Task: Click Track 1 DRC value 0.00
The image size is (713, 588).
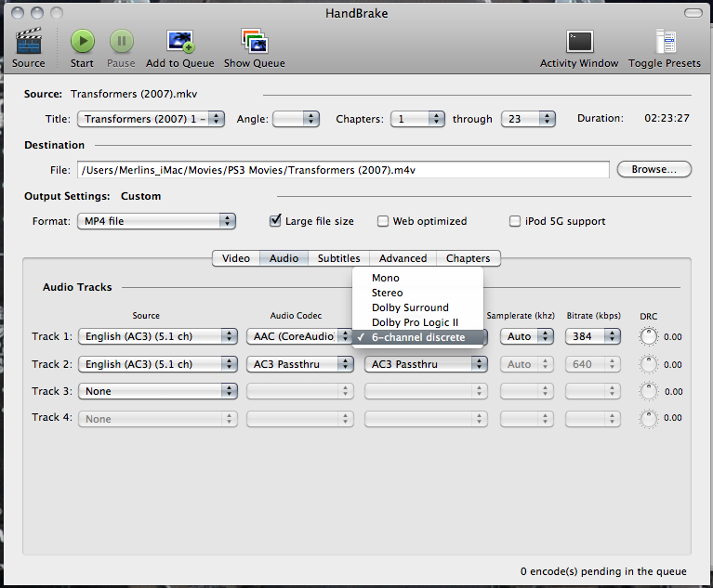Action: pos(672,337)
